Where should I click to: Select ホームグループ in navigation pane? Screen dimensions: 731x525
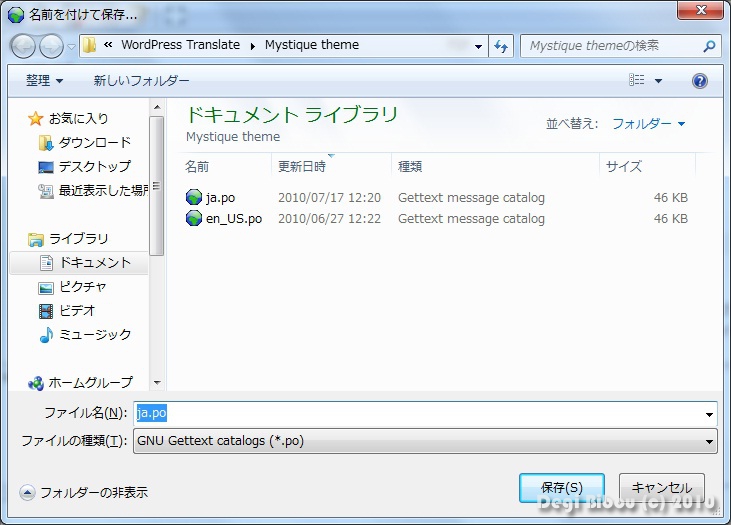coord(90,383)
